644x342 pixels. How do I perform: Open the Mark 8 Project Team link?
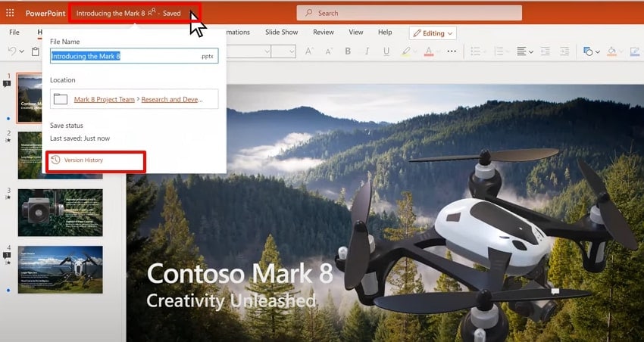[x=105, y=99]
